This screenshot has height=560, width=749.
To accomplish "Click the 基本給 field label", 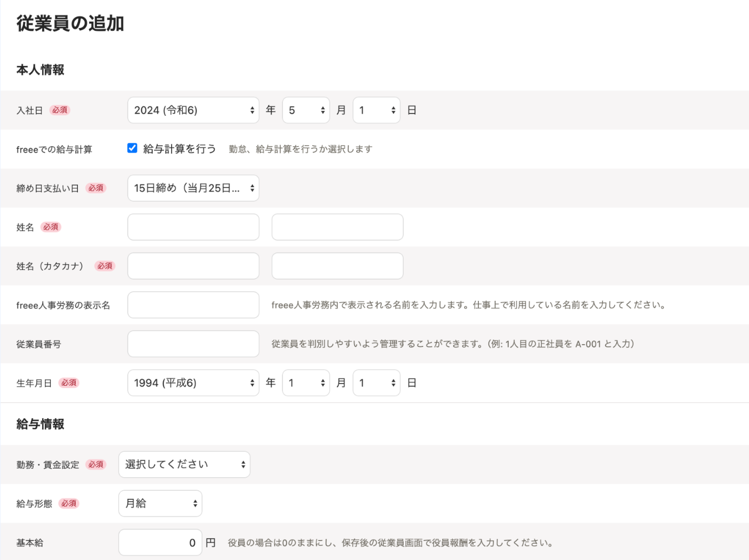I will click(x=30, y=543).
